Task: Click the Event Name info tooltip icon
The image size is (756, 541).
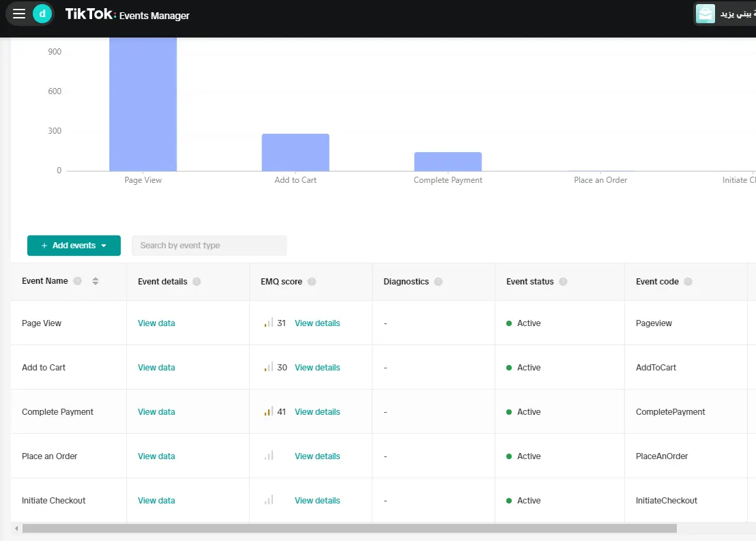Action: point(77,281)
